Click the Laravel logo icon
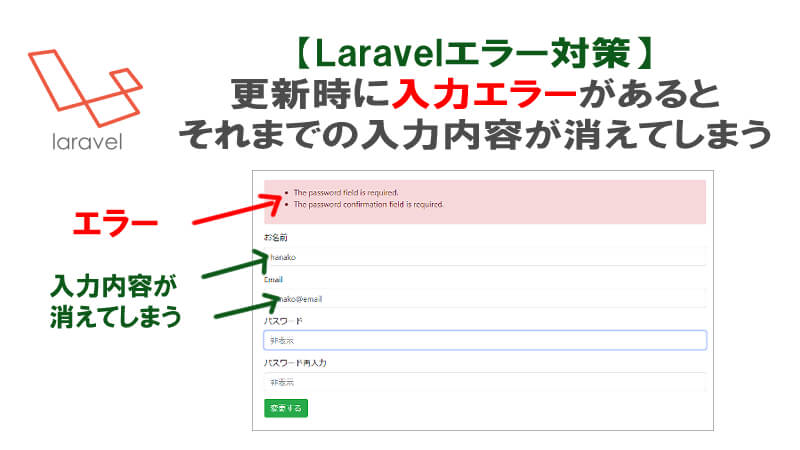 85,88
